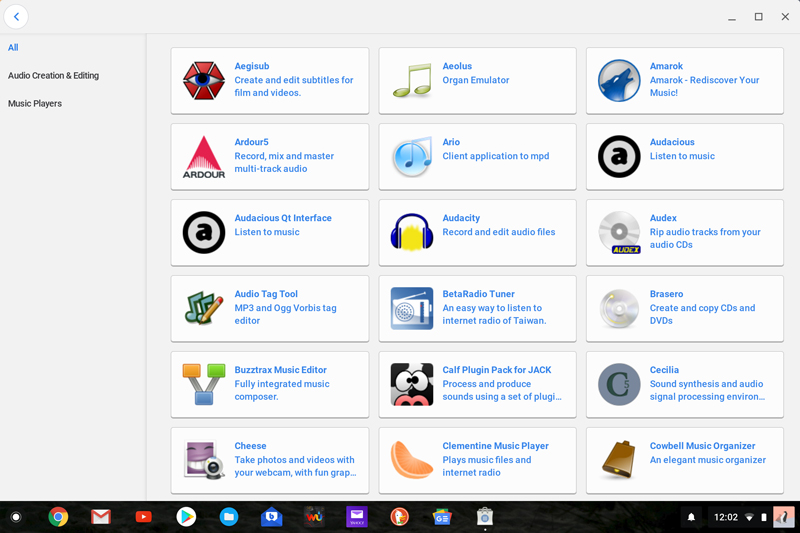800x533 pixels.
Task: Open Buzztrax Music Editor title
Action: 281,370
